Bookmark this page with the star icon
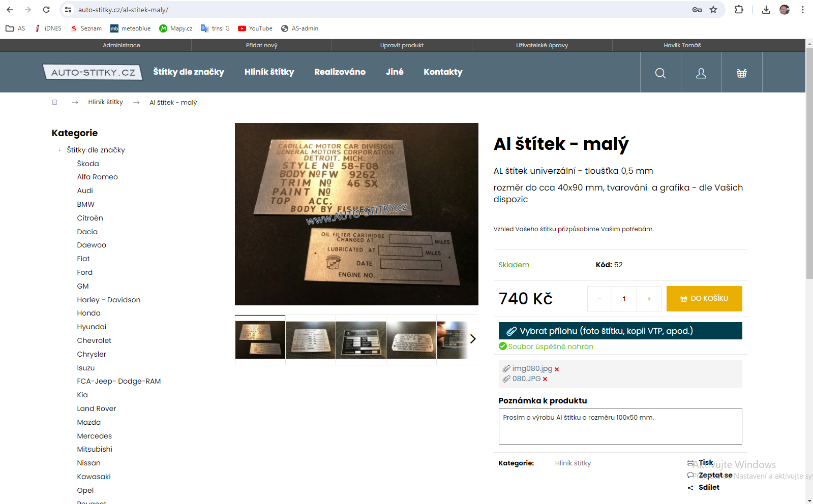 point(713,10)
